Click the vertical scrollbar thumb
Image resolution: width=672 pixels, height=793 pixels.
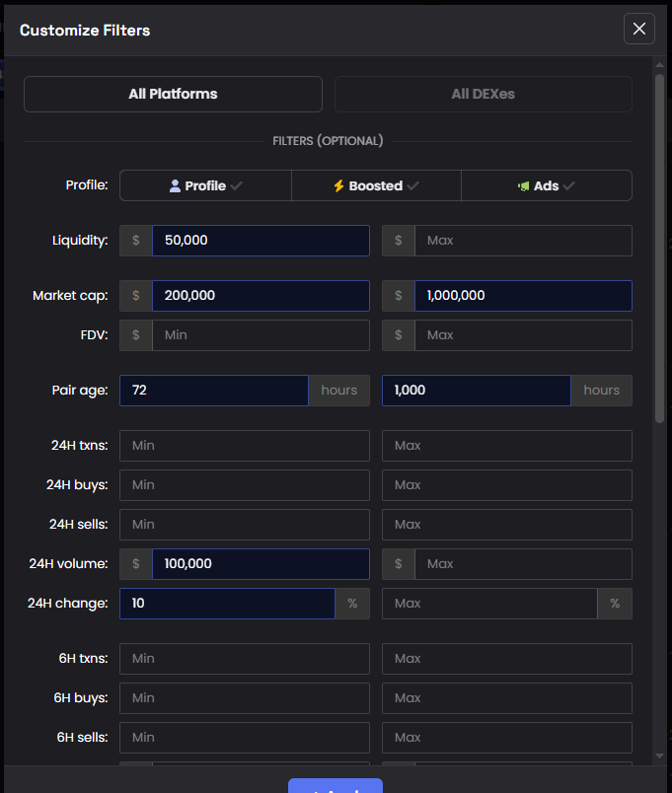659,249
